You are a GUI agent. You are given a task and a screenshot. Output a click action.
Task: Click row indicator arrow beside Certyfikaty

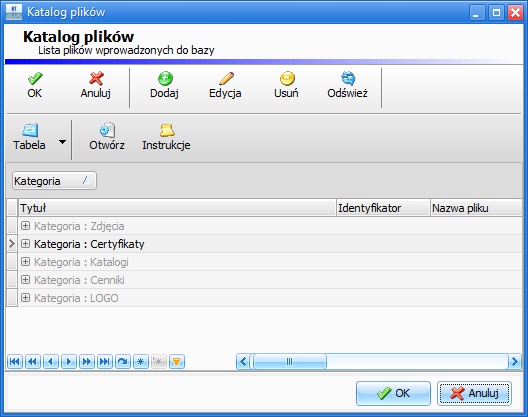[x=12, y=244]
